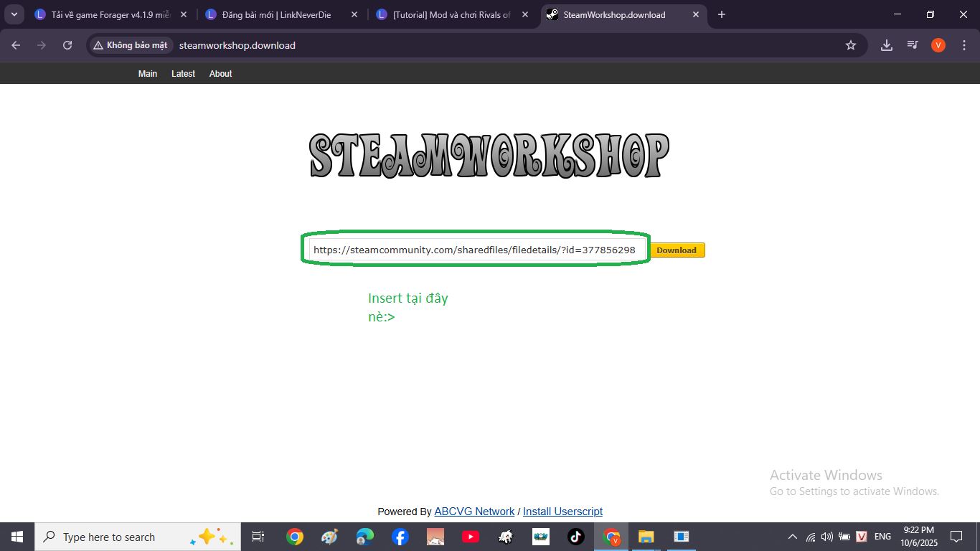
Task: Follow the Install Userscript link
Action: [562, 512]
